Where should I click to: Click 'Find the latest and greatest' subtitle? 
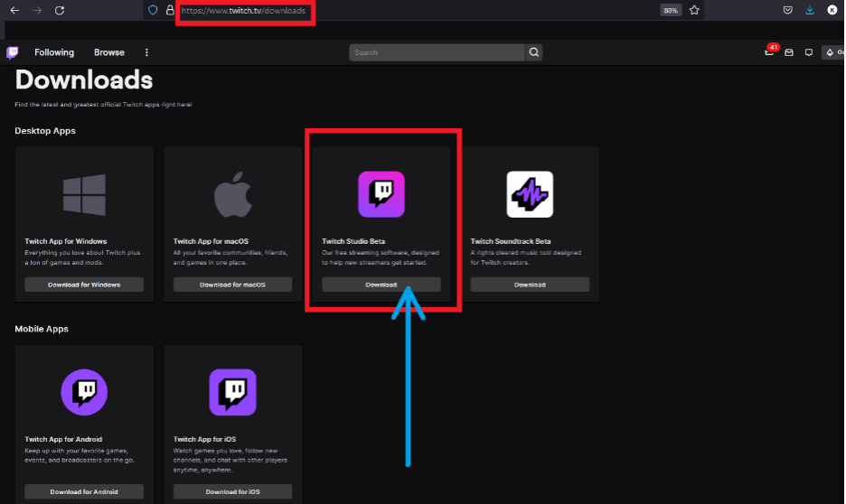coord(103,105)
